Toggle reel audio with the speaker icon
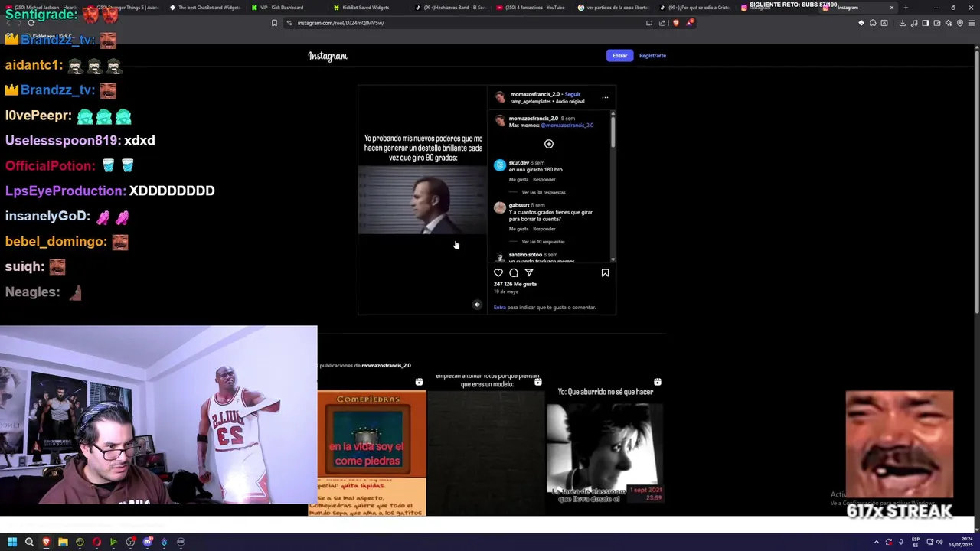The height and width of the screenshot is (551, 980). click(477, 305)
